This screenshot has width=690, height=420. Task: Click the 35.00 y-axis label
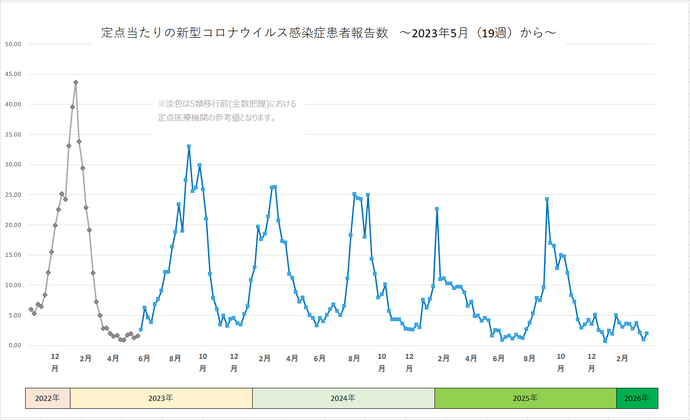(13, 134)
